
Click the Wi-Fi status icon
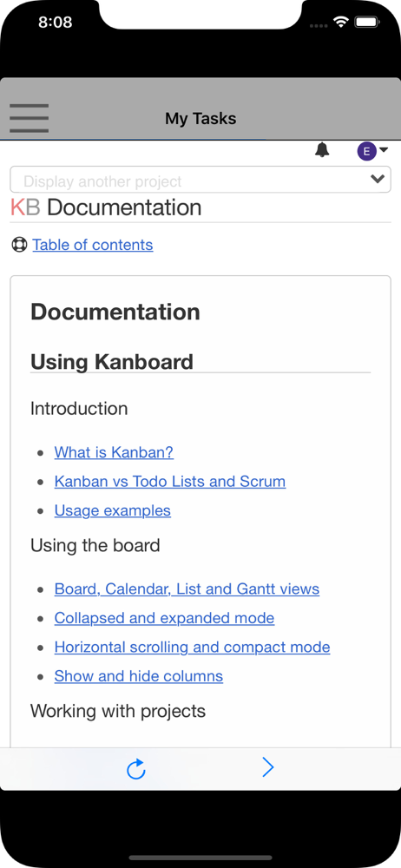[x=341, y=23]
